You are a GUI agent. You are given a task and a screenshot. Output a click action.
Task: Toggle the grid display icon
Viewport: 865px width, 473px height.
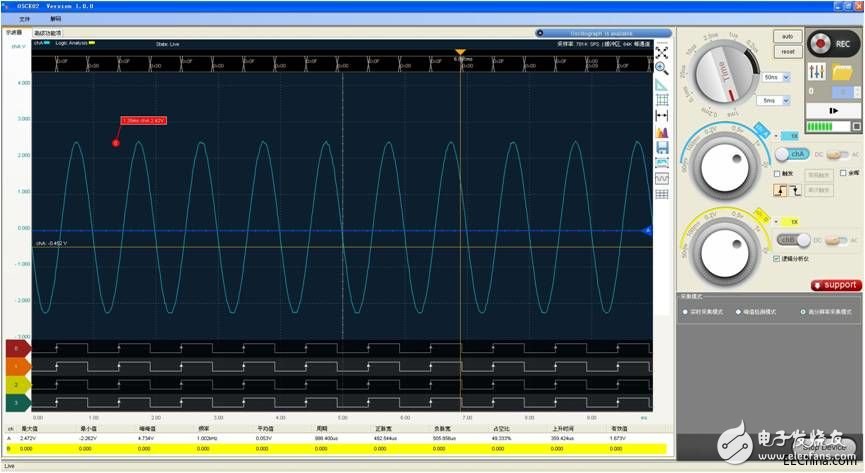661,100
